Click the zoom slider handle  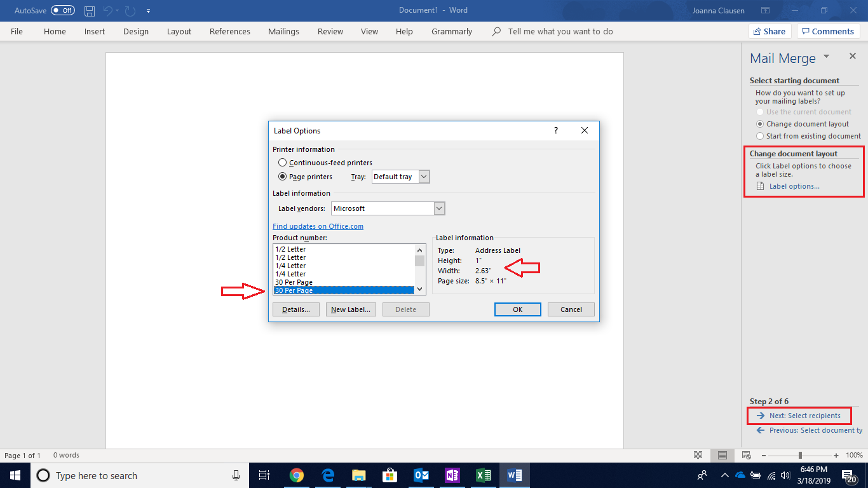(800, 455)
